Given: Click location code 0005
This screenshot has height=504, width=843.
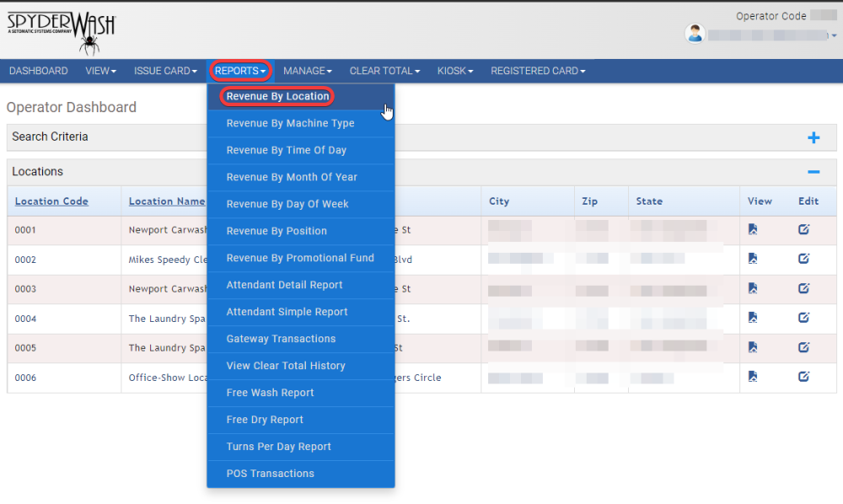Looking at the screenshot, I should click(x=25, y=347).
